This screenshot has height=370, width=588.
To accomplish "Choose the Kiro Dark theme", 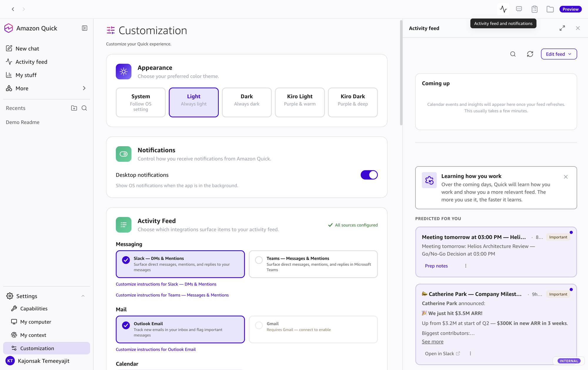I will (353, 102).
